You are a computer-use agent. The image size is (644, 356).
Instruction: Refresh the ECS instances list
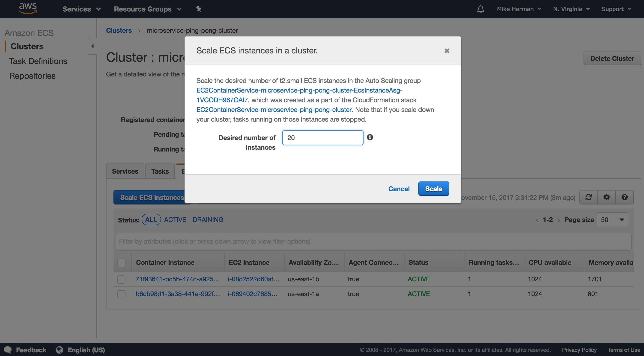click(588, 197)
